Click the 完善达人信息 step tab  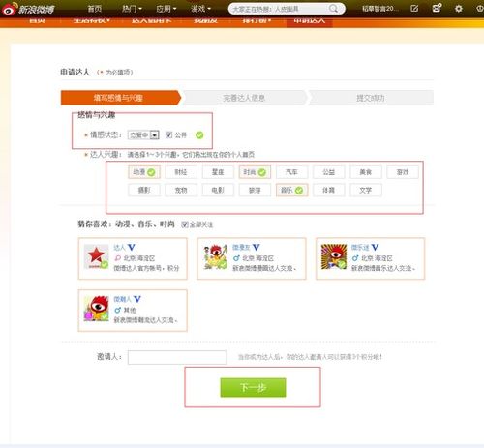click(x=244, y=98)
